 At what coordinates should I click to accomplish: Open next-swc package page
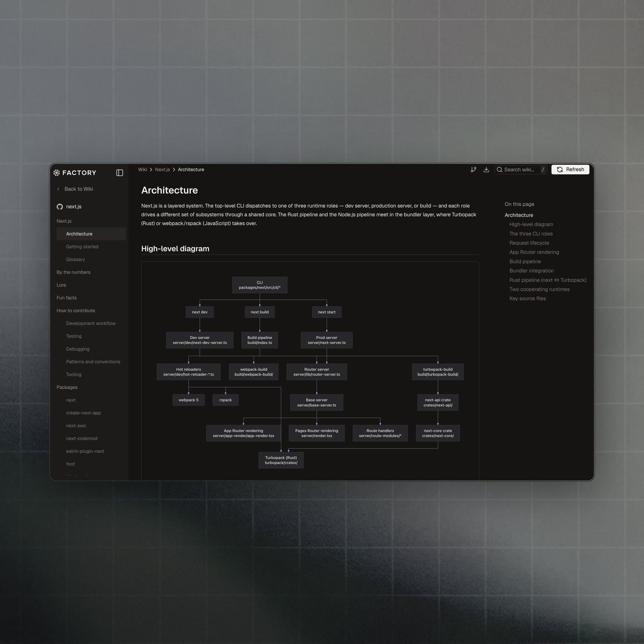tap(76, 426)
